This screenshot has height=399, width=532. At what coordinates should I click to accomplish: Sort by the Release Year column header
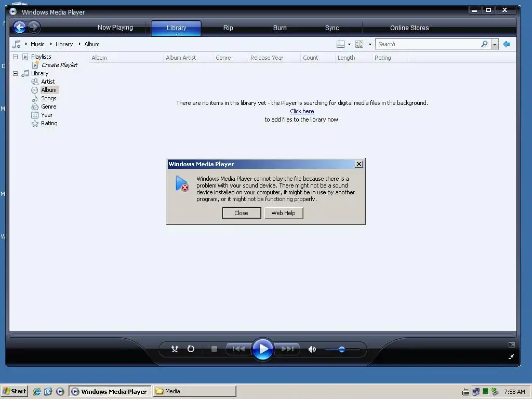pos(274,58)
